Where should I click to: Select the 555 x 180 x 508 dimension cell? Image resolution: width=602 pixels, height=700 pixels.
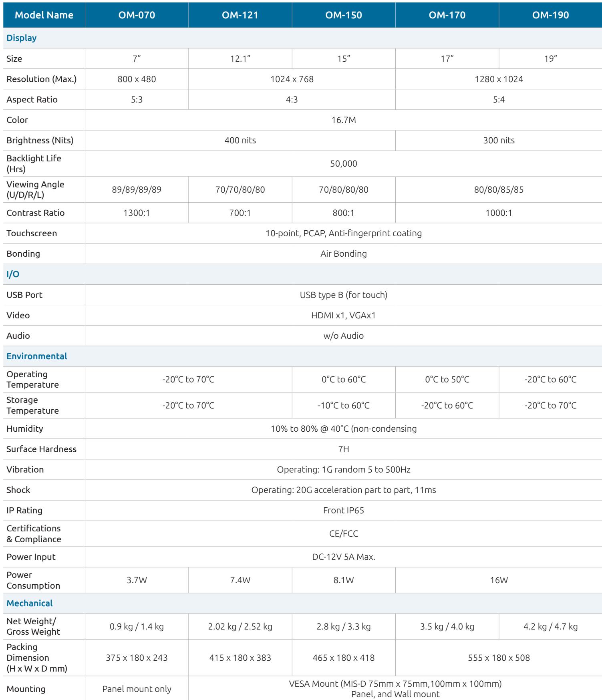(499, 658)
